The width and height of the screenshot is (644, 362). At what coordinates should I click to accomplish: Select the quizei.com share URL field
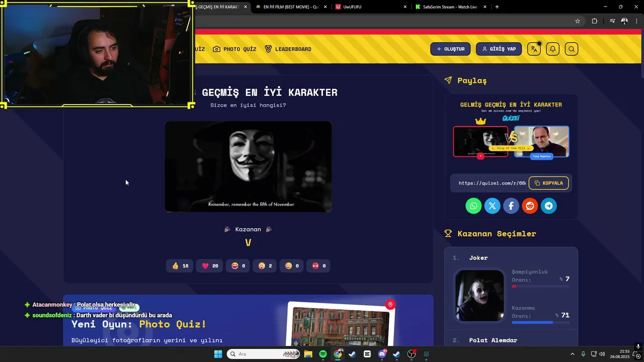point(492,183)
